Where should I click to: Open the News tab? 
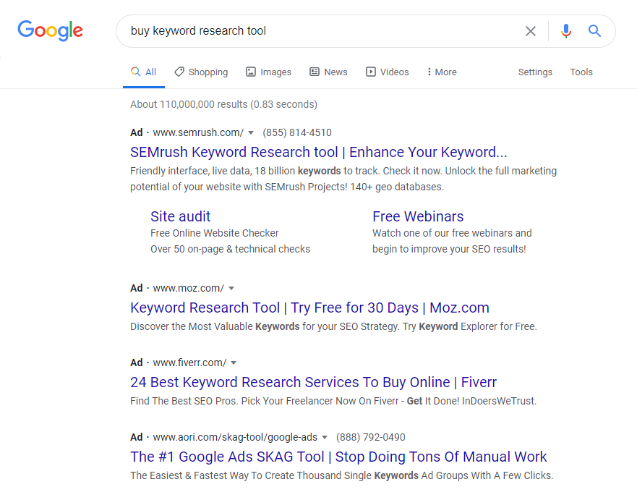[329, 72]
